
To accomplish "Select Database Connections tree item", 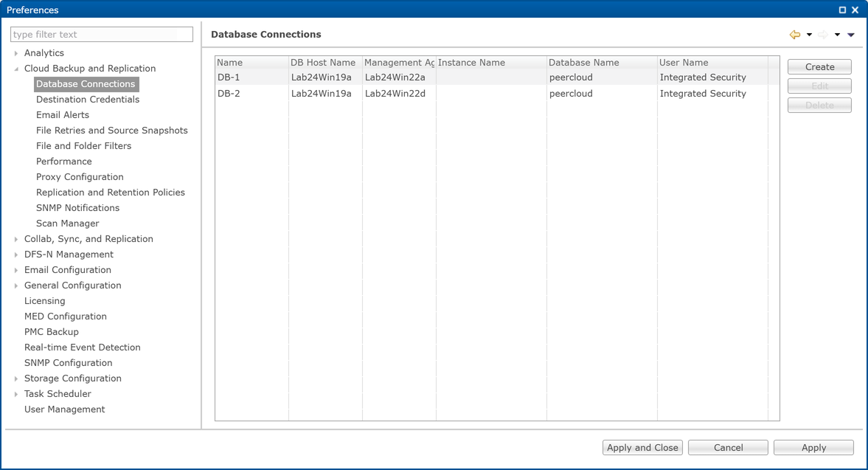I will click(x=86, y=84).
